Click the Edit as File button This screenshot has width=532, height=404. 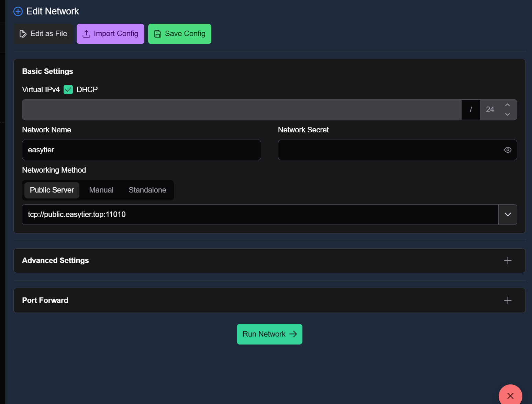(43, 34)
